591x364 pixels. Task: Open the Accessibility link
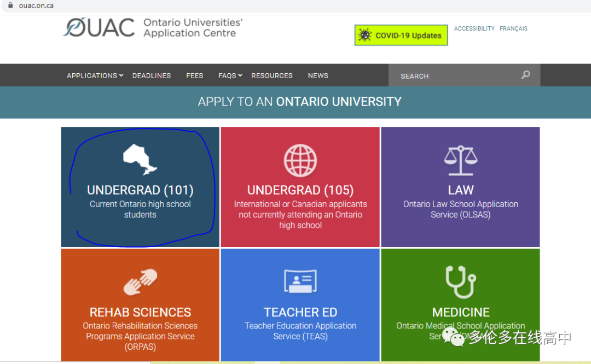(x=474, y=28)
